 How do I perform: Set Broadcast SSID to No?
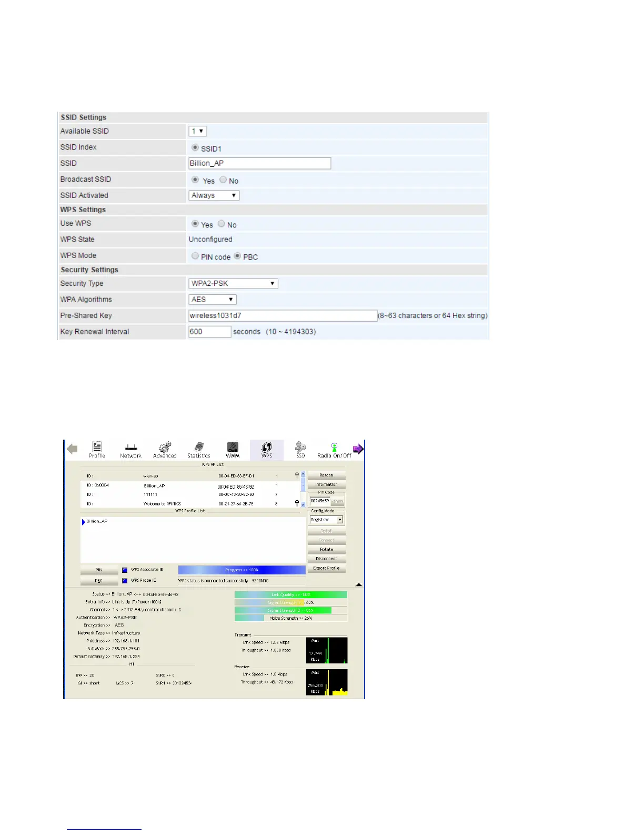coord(223,180)
